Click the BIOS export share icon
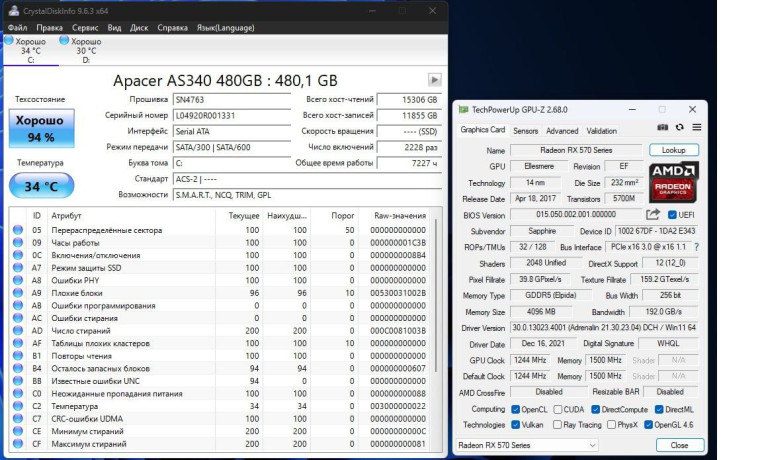This screenshot has height=460, width=762. (x=653, y=214)
